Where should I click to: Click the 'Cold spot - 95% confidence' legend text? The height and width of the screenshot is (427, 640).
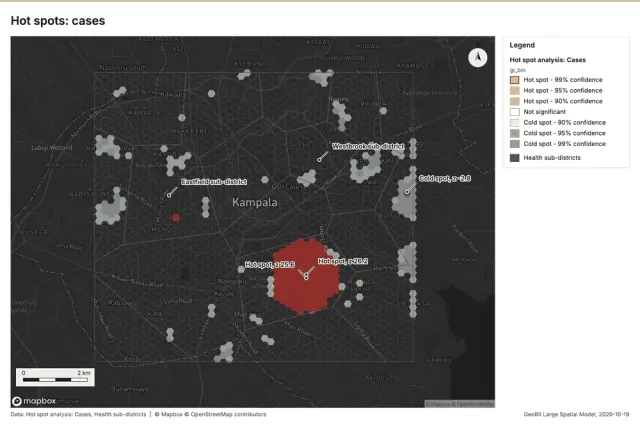coord(564,133)
